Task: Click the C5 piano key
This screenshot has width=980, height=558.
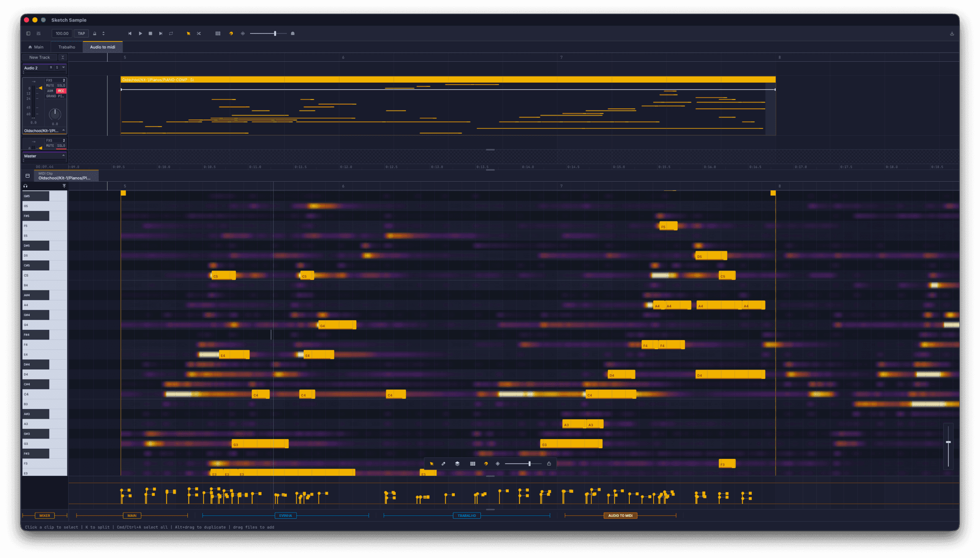Action: coord(45,276)
